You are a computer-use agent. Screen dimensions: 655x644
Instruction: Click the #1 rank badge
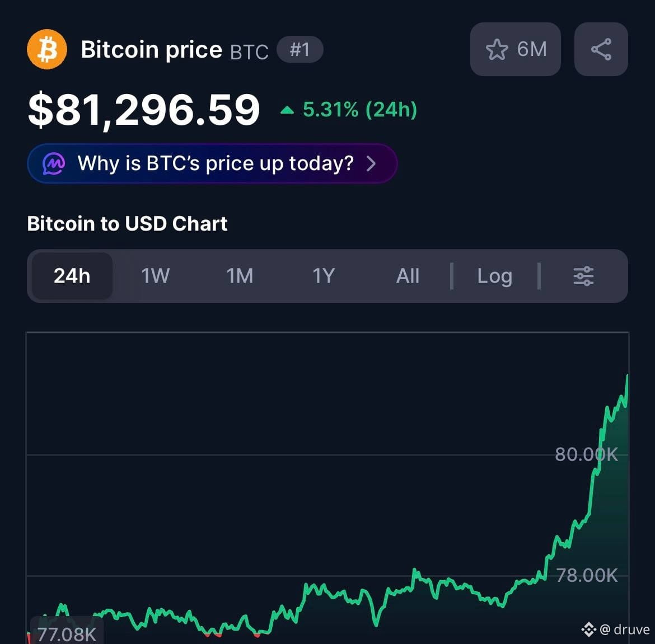coord(300,49)
